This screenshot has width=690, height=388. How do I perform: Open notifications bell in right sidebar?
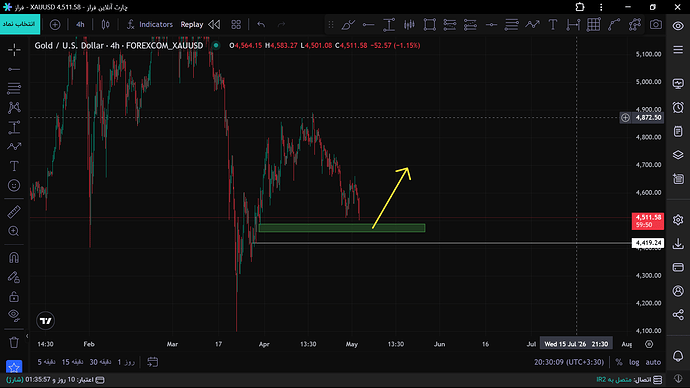[678, 355]
